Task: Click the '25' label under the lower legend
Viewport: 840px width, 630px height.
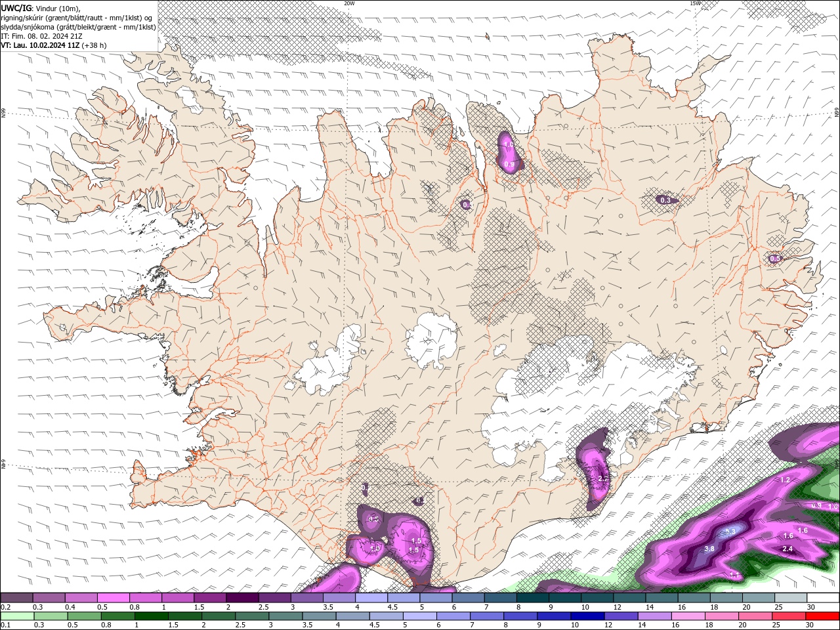Action: coord(777,625)
